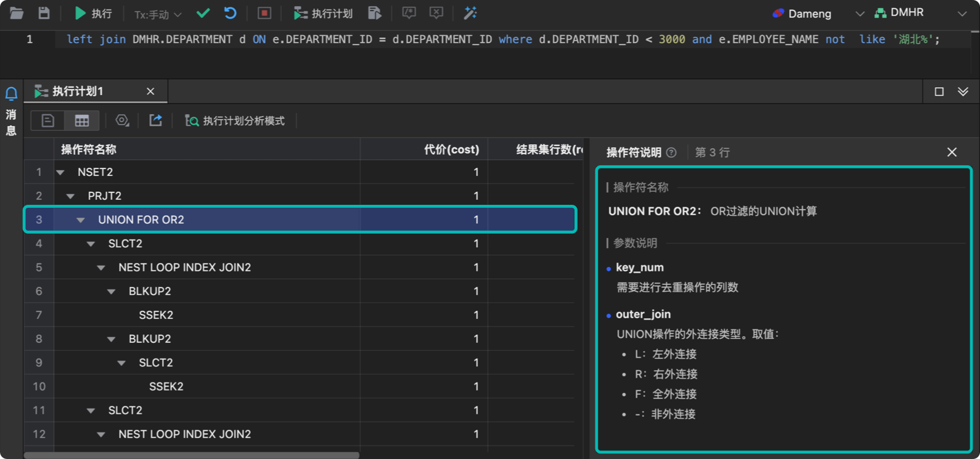Click cost value of row 6 BLKUP2

(x=476, y=291)
